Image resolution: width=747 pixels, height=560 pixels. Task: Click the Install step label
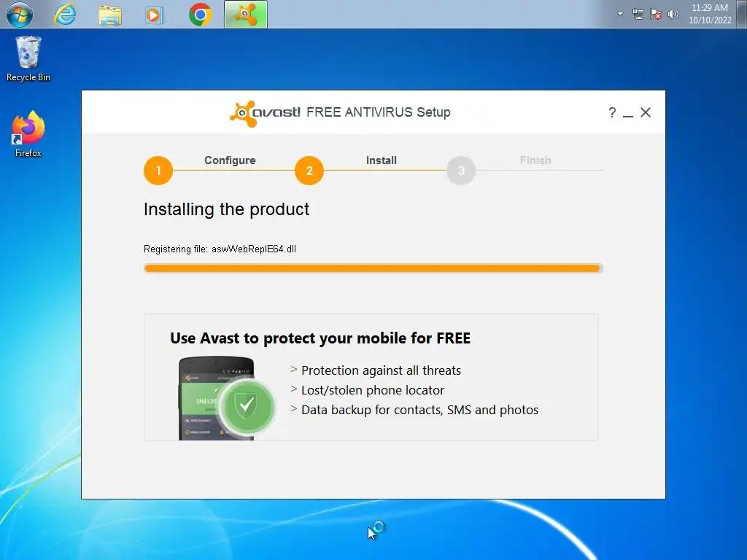tap(381, 160)
